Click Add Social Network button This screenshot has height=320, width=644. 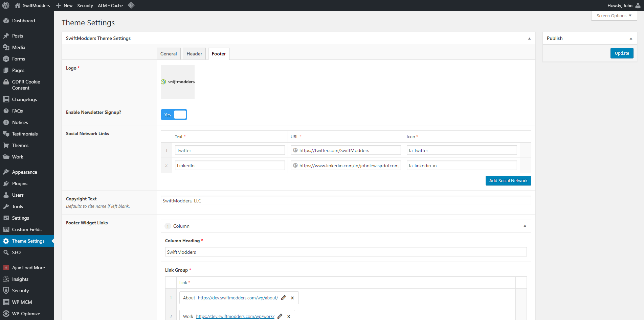[x=508, y=180]
